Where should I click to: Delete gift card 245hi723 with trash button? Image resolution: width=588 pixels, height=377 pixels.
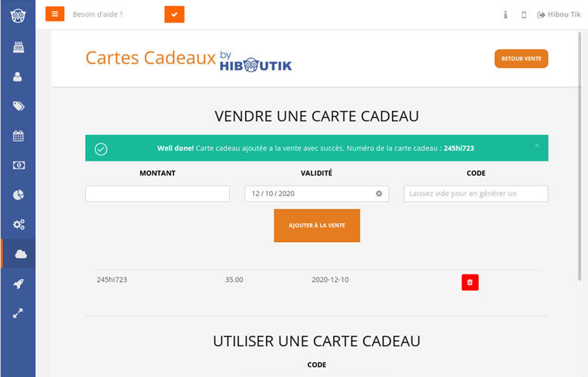click(x=470, y=283)
